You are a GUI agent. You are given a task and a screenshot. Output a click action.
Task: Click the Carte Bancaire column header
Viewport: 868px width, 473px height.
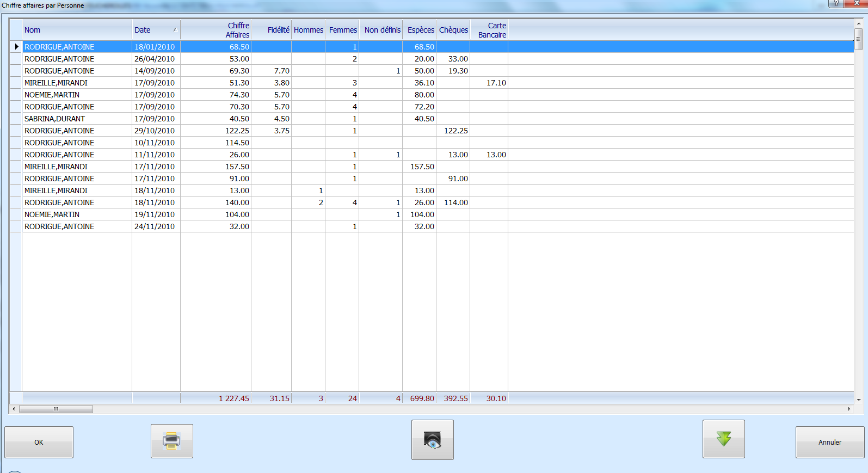click(x=489, y=30)
